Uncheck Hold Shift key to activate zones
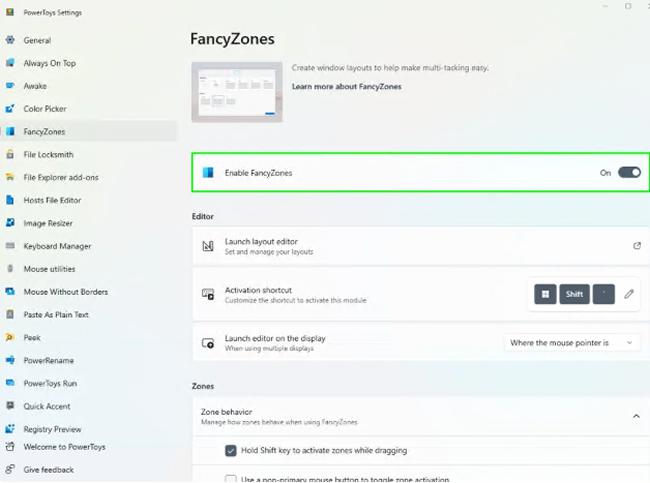 pos(231,451)
